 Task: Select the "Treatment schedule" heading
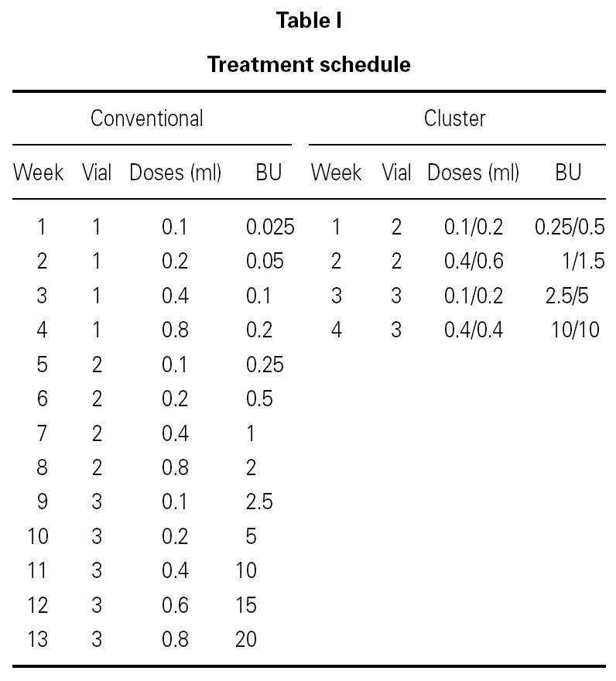309,64
